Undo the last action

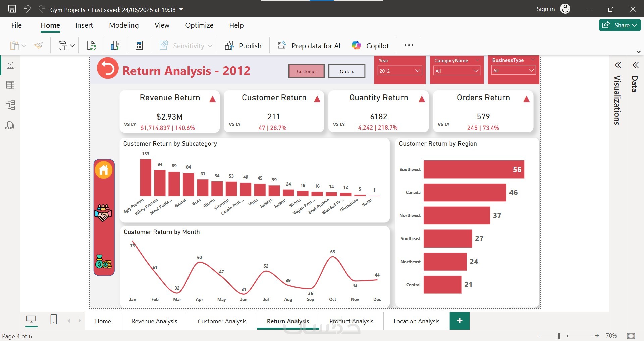[27, 9]
